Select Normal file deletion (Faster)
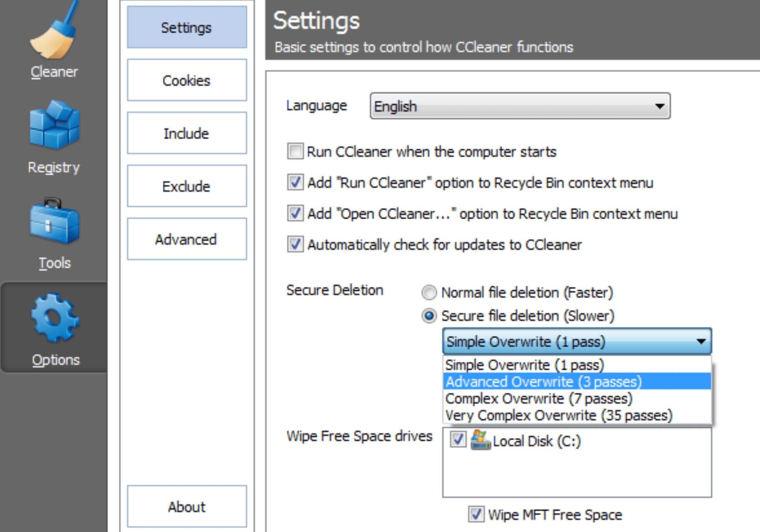Viewport: 760px width, 532px height. tap(429, 293)
